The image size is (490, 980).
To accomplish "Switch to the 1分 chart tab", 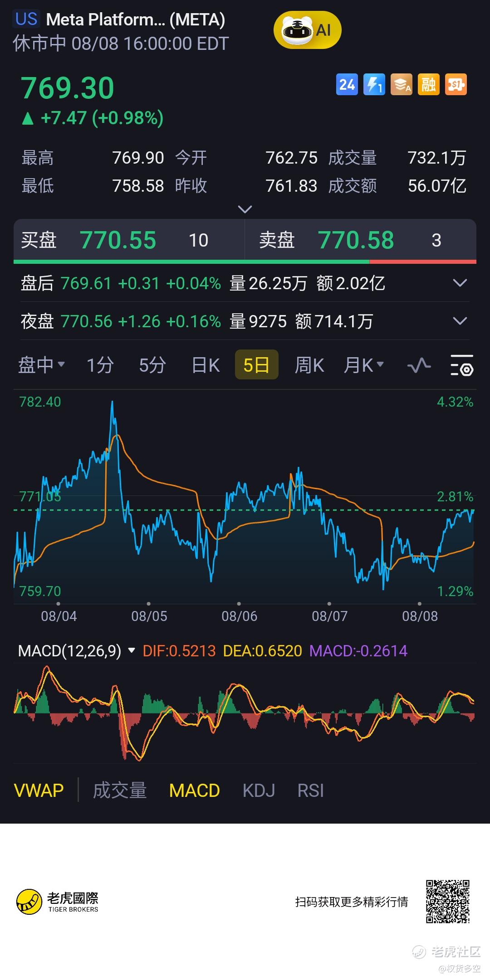I will [100, 365].
